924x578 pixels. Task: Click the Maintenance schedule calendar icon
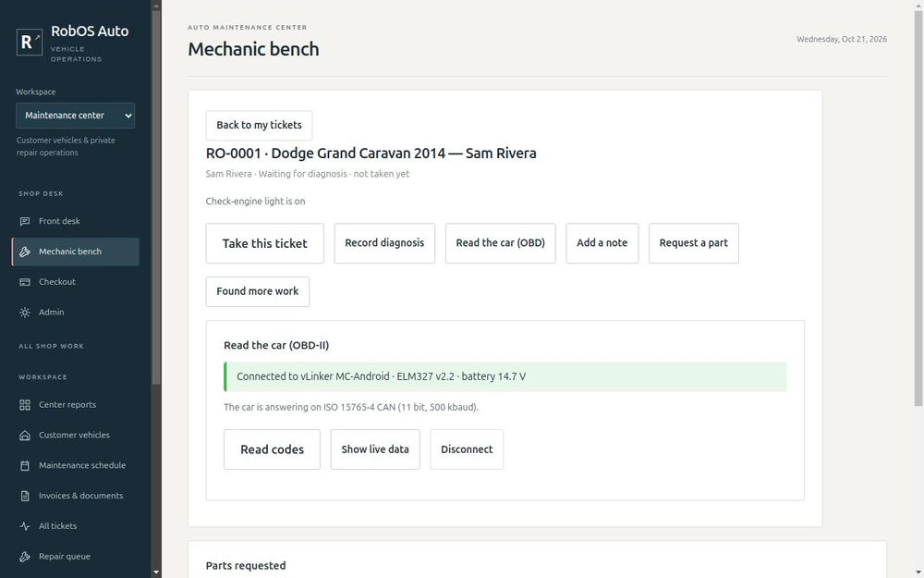coord(25,465)
